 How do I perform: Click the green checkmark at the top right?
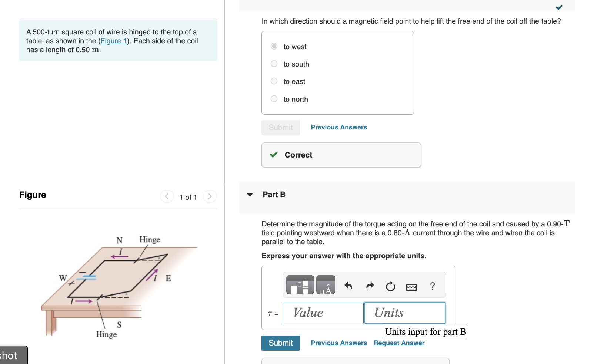(x=559, y=7)
